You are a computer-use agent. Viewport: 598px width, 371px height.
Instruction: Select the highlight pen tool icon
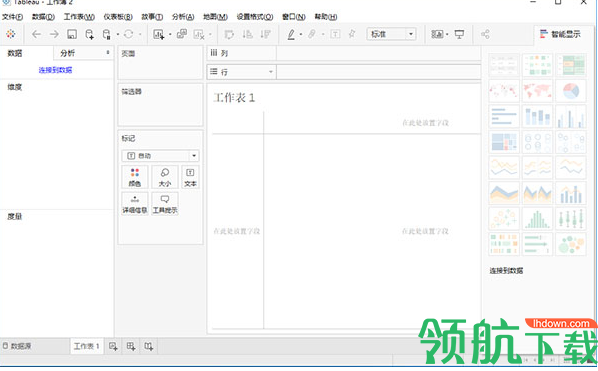click(x=291, y=34)
